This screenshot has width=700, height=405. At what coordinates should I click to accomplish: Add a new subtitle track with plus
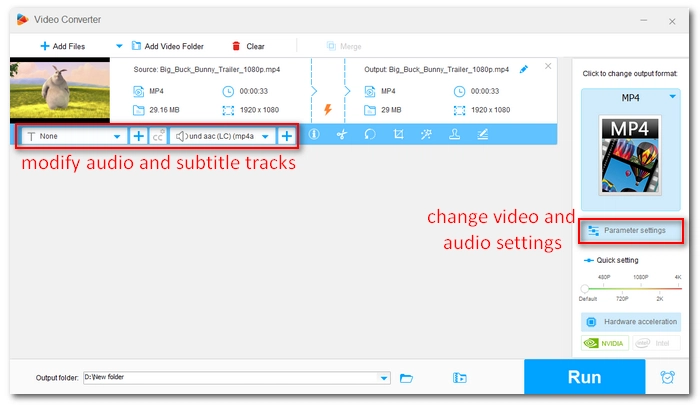tap(138, 135)
